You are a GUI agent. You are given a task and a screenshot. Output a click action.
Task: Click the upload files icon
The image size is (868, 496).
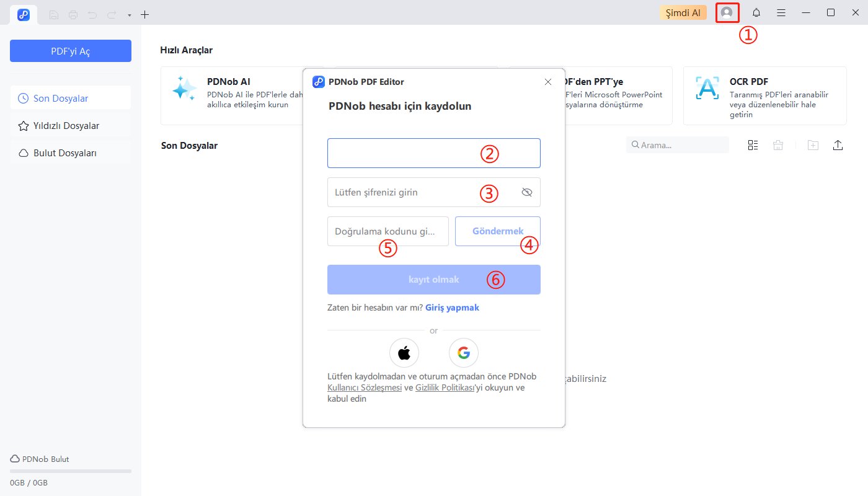click(838, 145)
